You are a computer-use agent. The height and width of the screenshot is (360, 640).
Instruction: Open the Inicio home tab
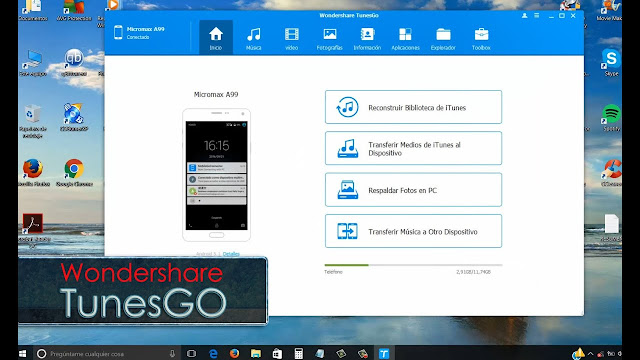(216, 38)
